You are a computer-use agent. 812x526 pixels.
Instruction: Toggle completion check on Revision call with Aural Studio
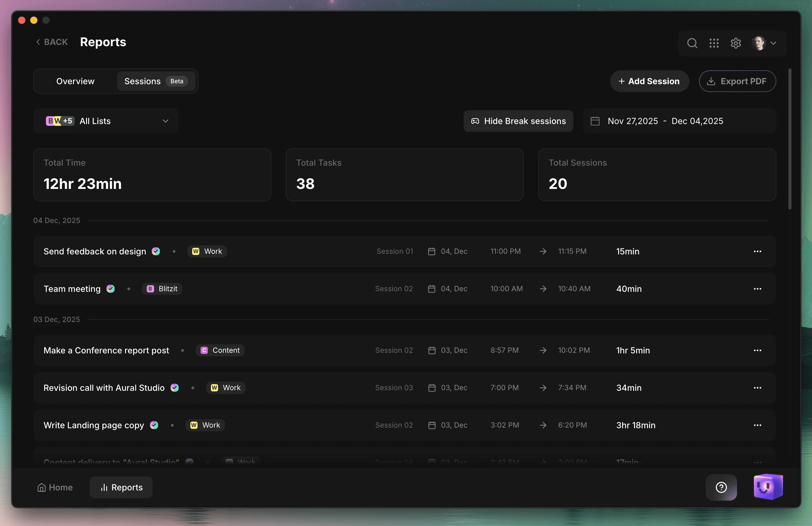pyautogui.click(x=175, y=387)
